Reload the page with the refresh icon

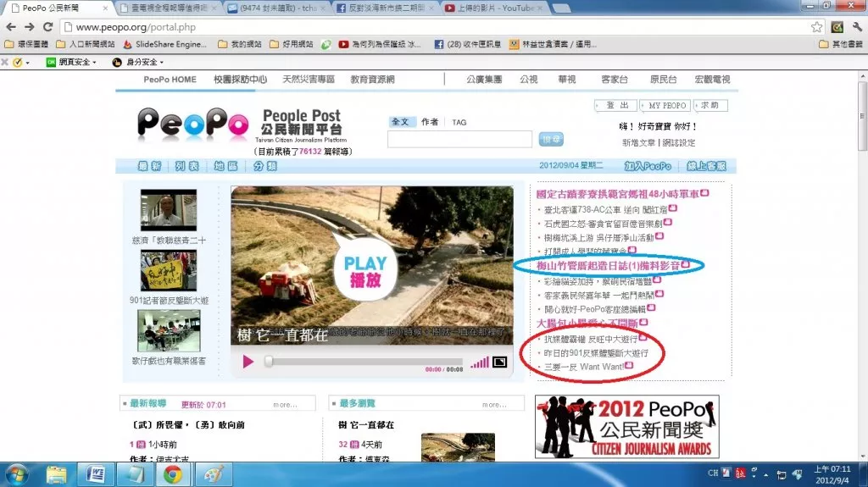click(x=48, y=26)
